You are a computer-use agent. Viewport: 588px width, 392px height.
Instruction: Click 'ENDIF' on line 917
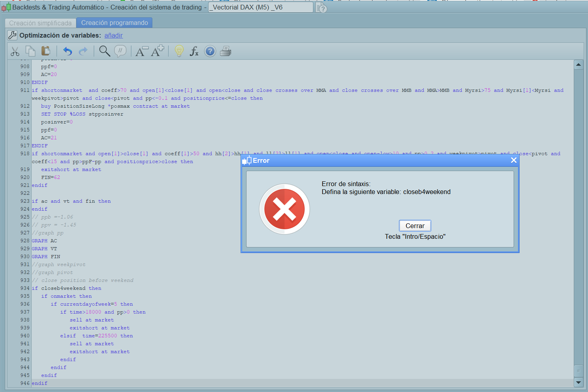pyautogui.click(x=40, y=146)
